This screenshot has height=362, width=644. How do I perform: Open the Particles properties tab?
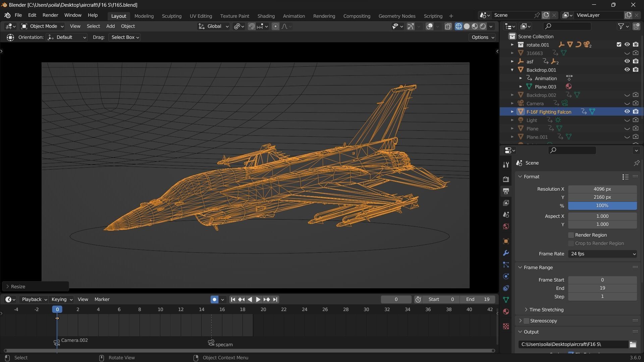506,265
